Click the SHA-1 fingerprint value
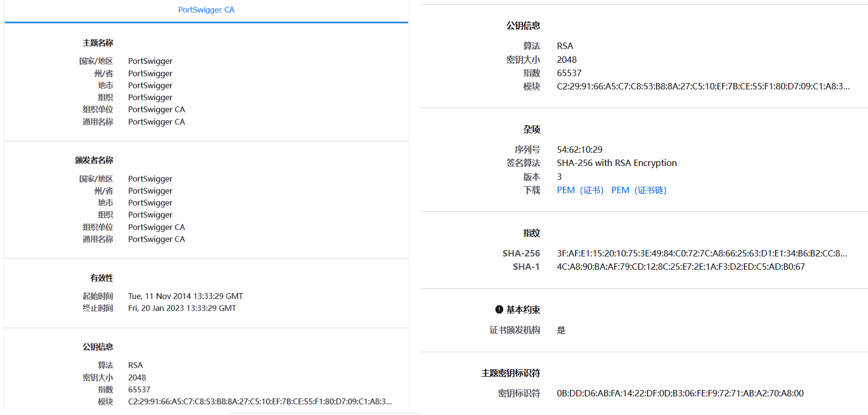 681,267
